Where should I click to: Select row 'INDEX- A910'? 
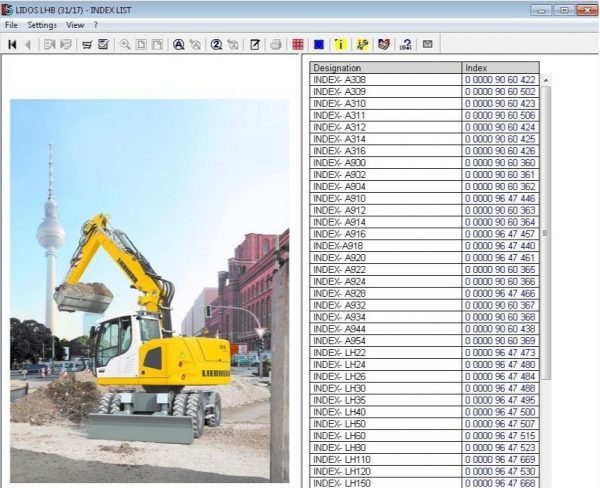[x=424, y=198]
